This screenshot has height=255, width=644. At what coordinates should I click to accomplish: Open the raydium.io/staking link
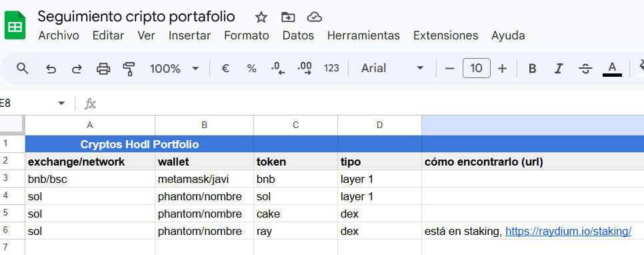(x=568, y=232)
